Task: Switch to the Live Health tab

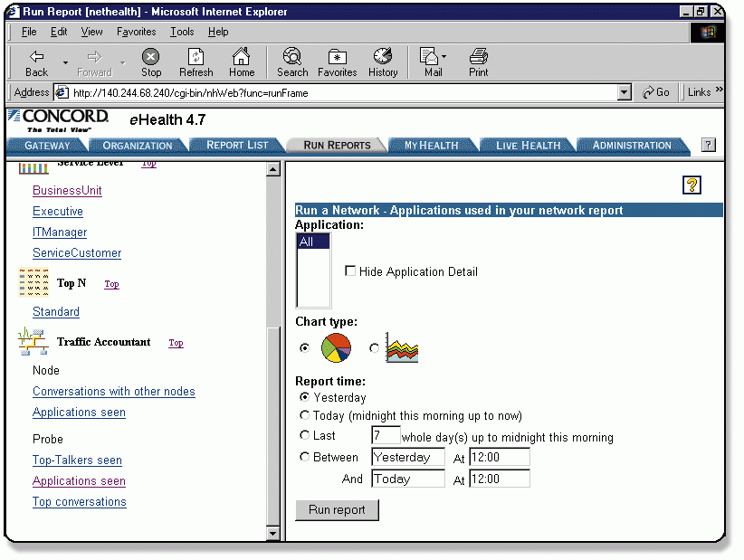Action: [528, 145]
